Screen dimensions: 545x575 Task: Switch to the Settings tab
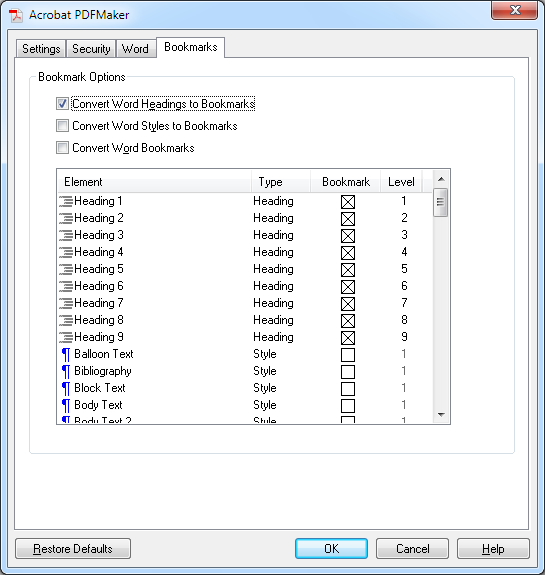point(41,49)
